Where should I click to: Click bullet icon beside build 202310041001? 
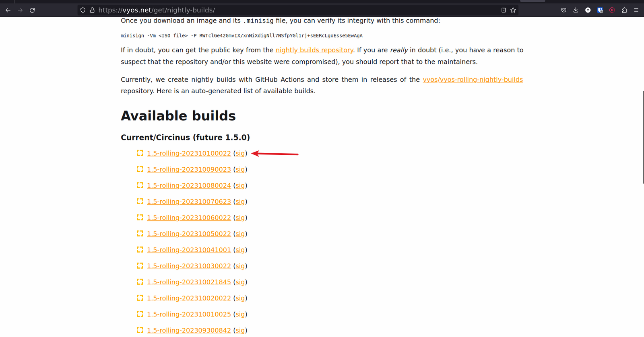pos(140,250)
